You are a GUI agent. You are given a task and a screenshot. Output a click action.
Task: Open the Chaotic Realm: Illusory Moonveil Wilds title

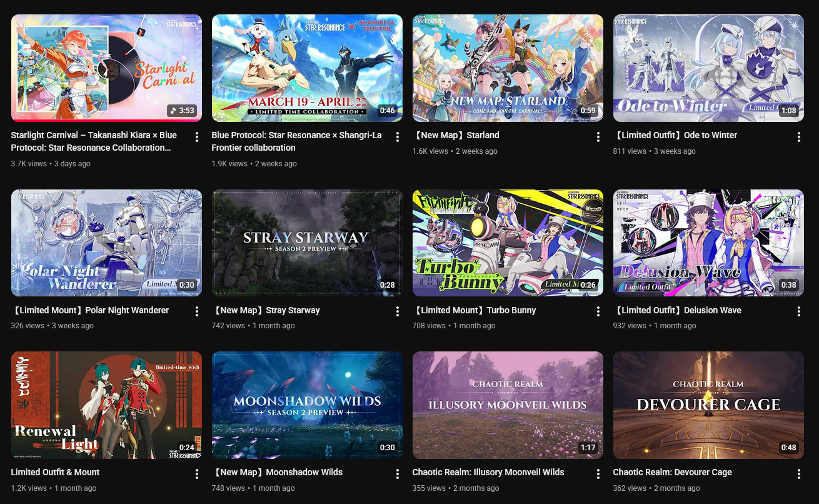point(488,472)
